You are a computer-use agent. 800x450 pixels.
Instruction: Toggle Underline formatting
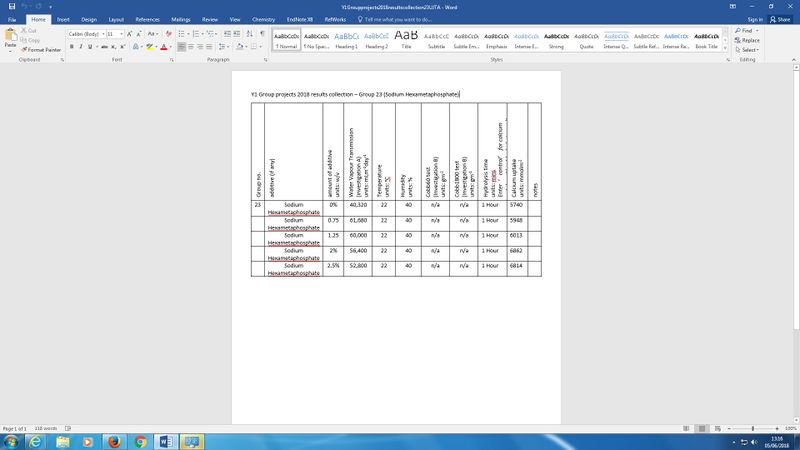tap(90, 46)
